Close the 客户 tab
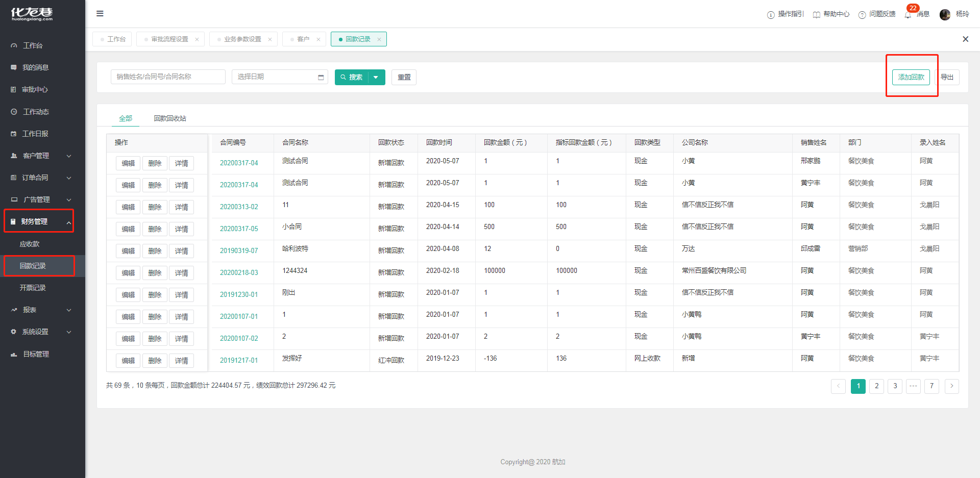The width and height of the screenshot is (980, 478). (x=318, y=39)
